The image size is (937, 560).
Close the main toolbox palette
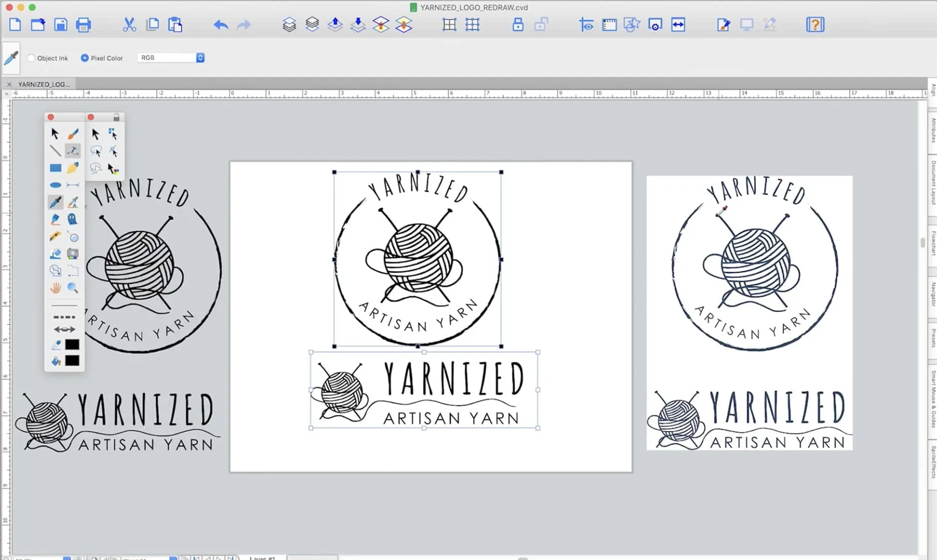click(x=51, y=118)
